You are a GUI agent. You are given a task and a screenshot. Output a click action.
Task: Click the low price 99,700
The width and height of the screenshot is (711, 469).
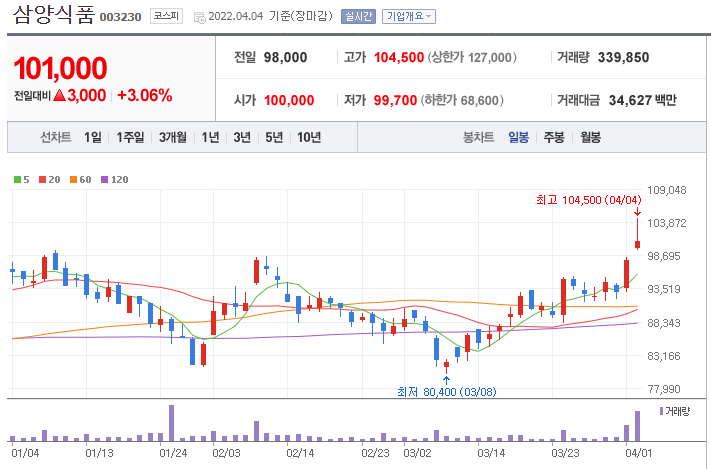[395, 100]
